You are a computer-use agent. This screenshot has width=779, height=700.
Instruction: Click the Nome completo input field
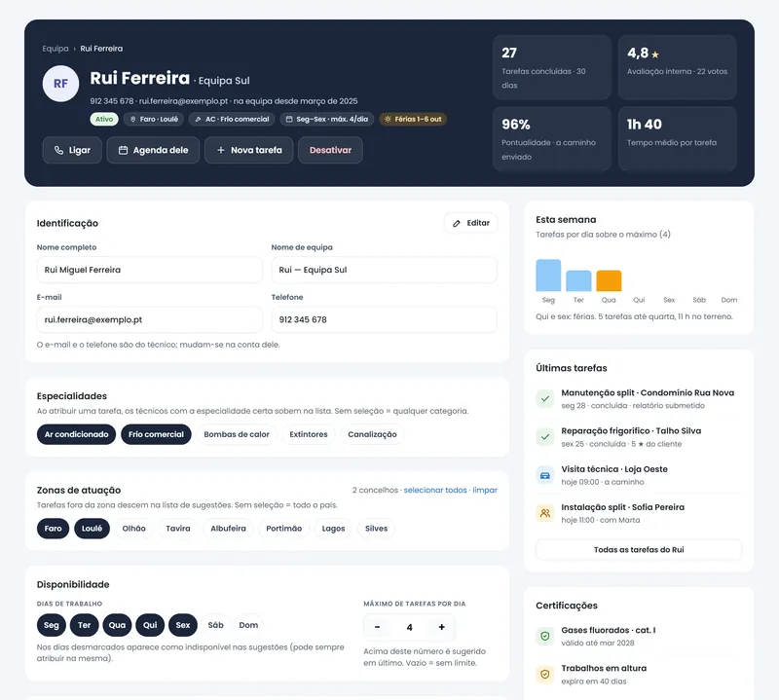[150, 270]
